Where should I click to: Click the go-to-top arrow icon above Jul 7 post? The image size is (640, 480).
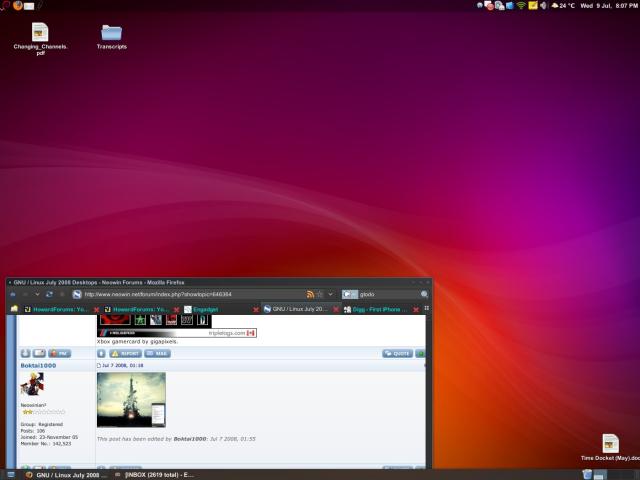pos(101,353)
